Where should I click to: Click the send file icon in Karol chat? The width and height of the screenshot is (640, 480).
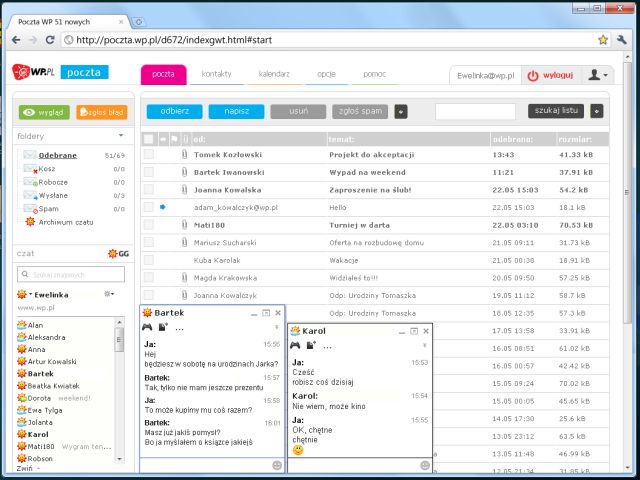[311, 344]
